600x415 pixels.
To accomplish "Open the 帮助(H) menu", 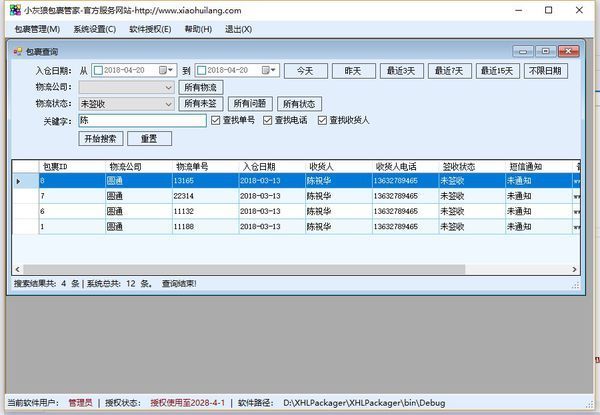I will point(198,29).
